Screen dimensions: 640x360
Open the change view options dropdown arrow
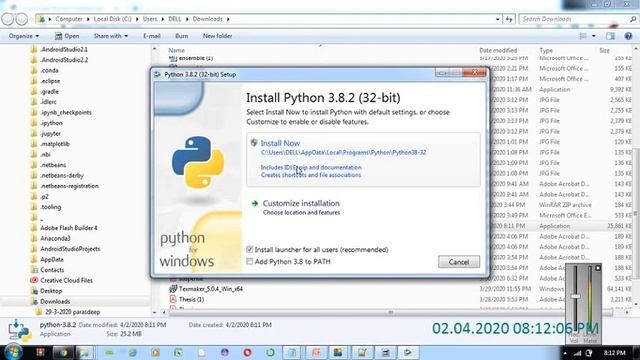coord(593,36)
